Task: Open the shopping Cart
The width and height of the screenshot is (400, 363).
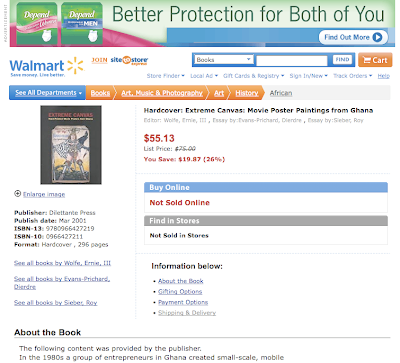Action: point(375,60)
